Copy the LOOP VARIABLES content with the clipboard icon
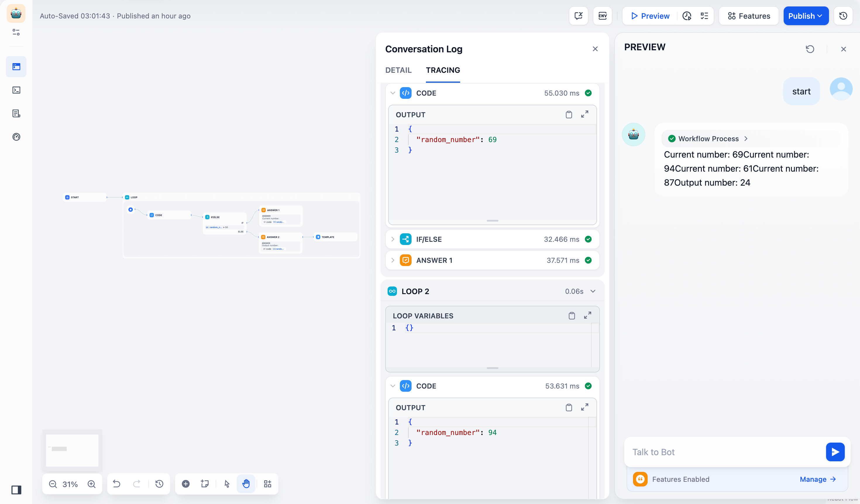 [x=572, y=316]
